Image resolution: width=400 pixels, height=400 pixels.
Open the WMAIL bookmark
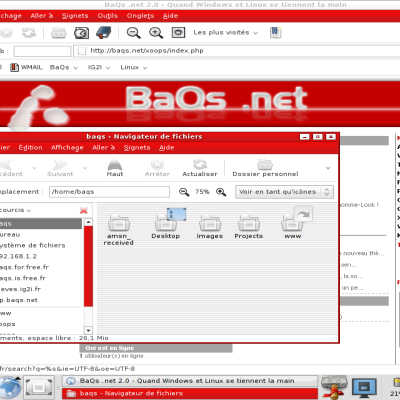(x=26, y=67)
